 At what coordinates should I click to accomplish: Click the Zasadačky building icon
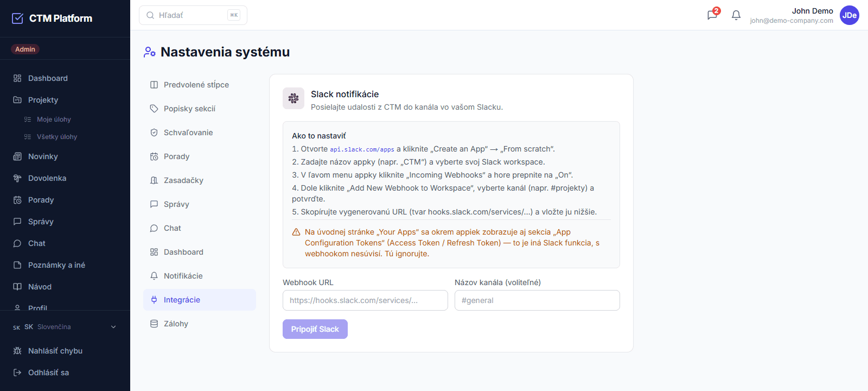pyautogui.click(x=154, y=180)
